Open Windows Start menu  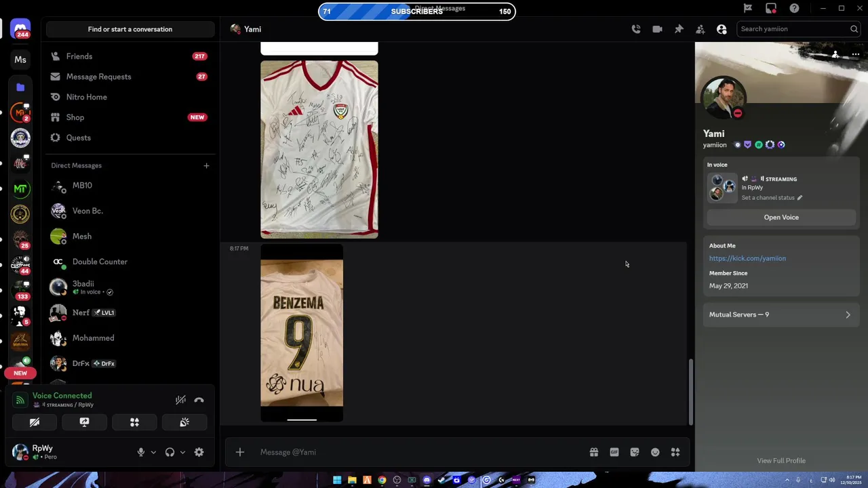click(x=337, y=480)
